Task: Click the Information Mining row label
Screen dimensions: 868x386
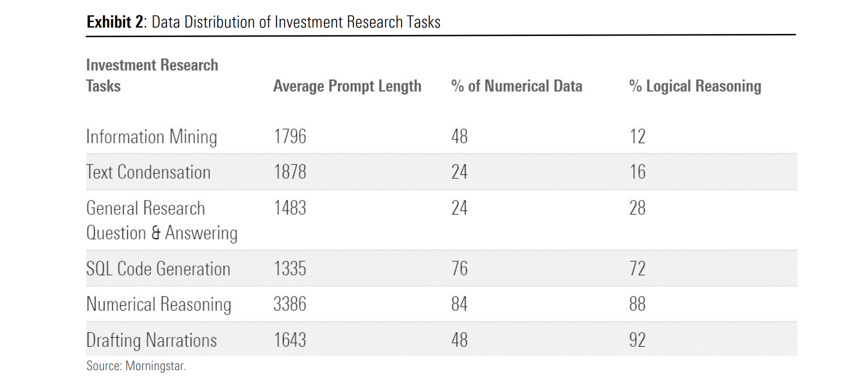Action: tap(152, 137)
